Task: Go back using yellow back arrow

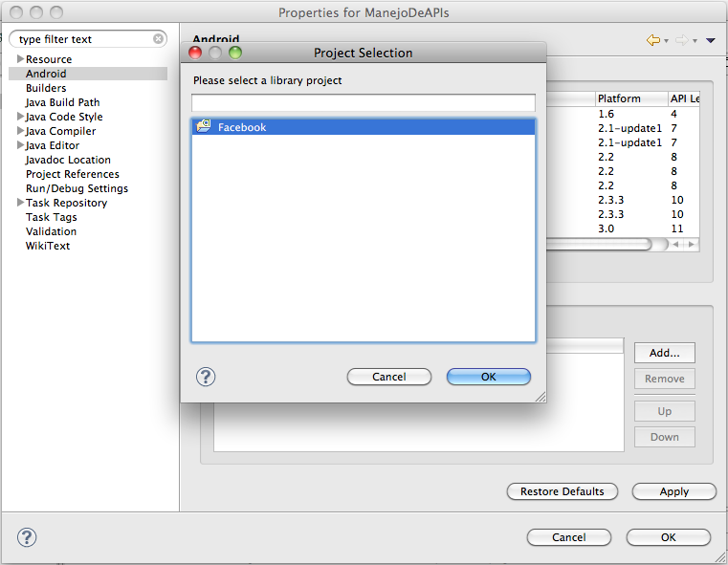Action: [653, 40]
